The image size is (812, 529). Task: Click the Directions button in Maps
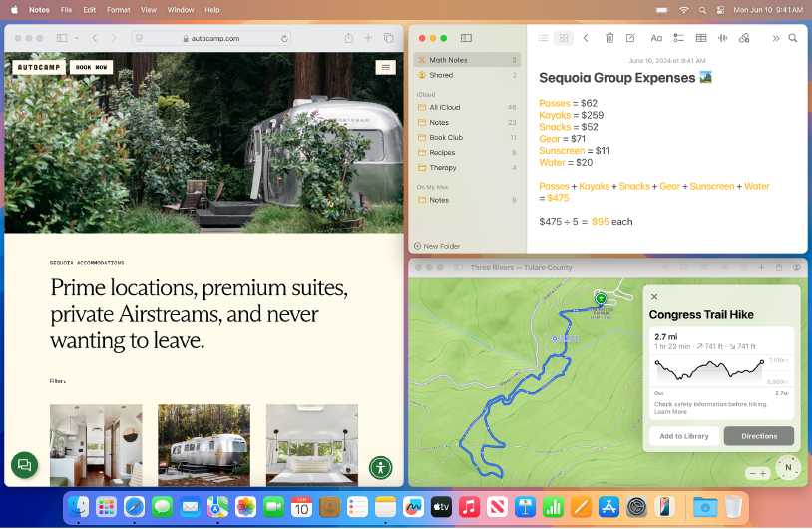[x=758, y=436]
